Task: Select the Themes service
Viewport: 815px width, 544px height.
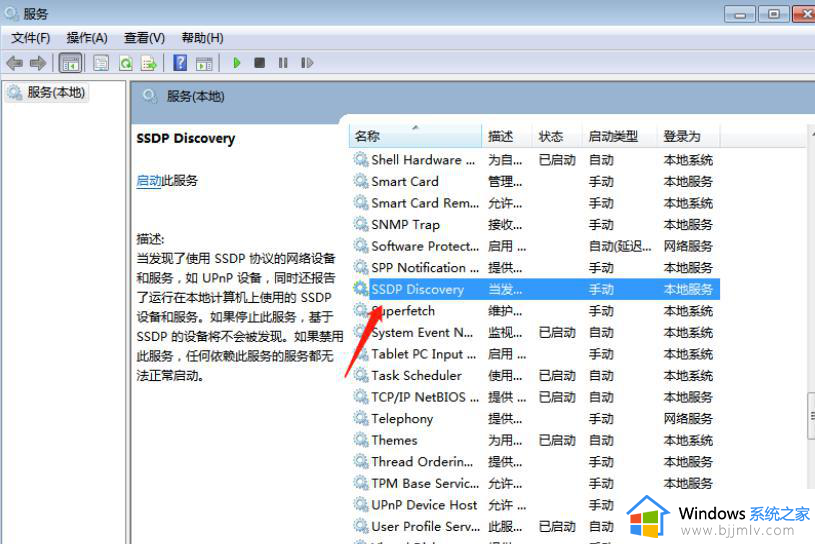Action: pos(535,441)
